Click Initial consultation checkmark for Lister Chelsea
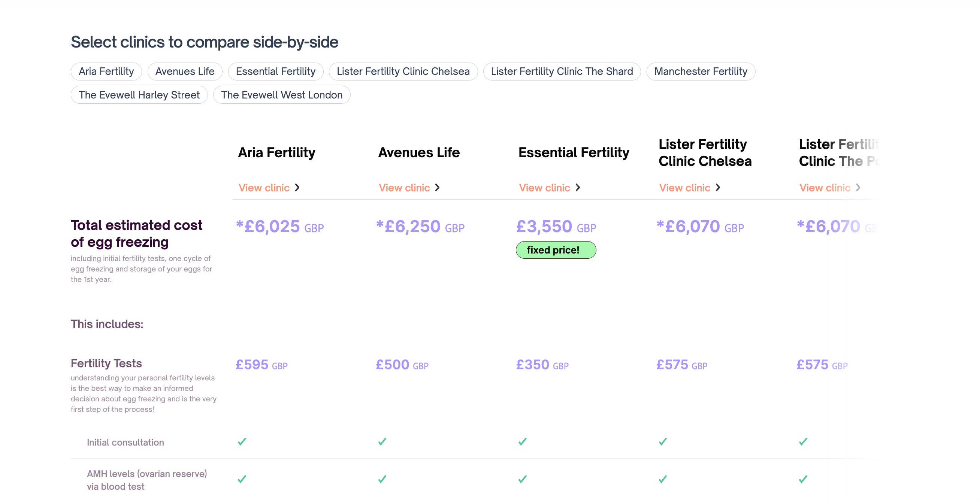Viewport: 980px width, 501px height. (x=663, y=442)
